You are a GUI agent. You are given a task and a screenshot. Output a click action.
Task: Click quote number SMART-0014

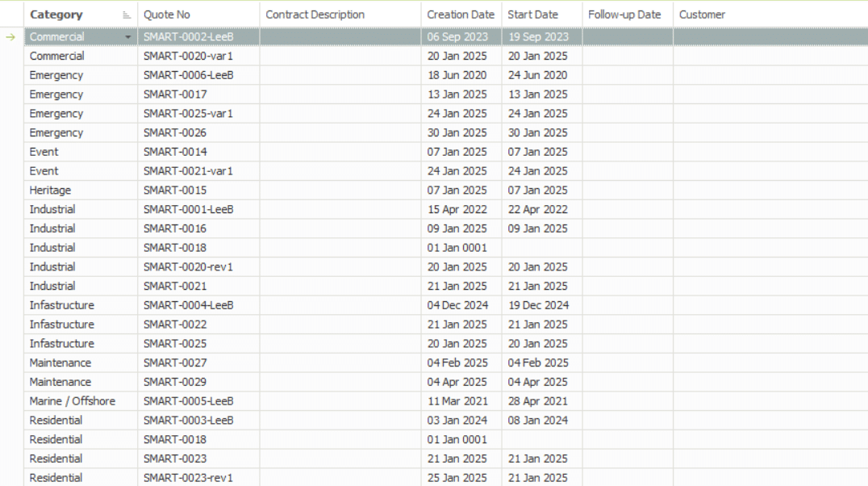175,152
